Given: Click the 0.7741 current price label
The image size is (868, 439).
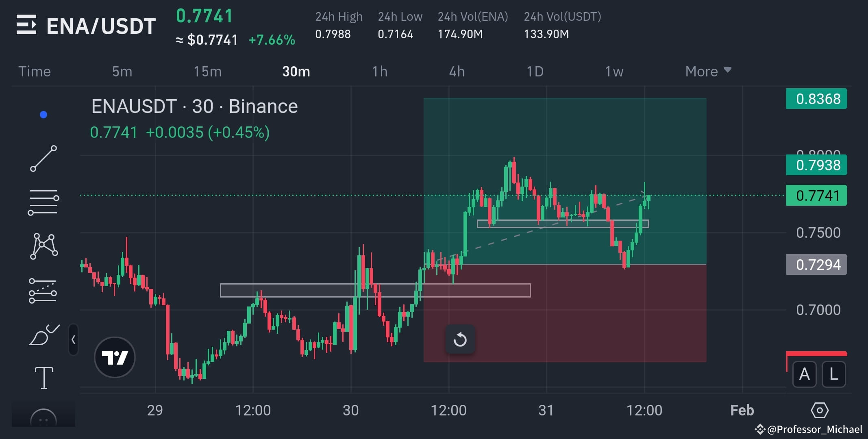Looking at the screenshot, I should pos(816,196).
